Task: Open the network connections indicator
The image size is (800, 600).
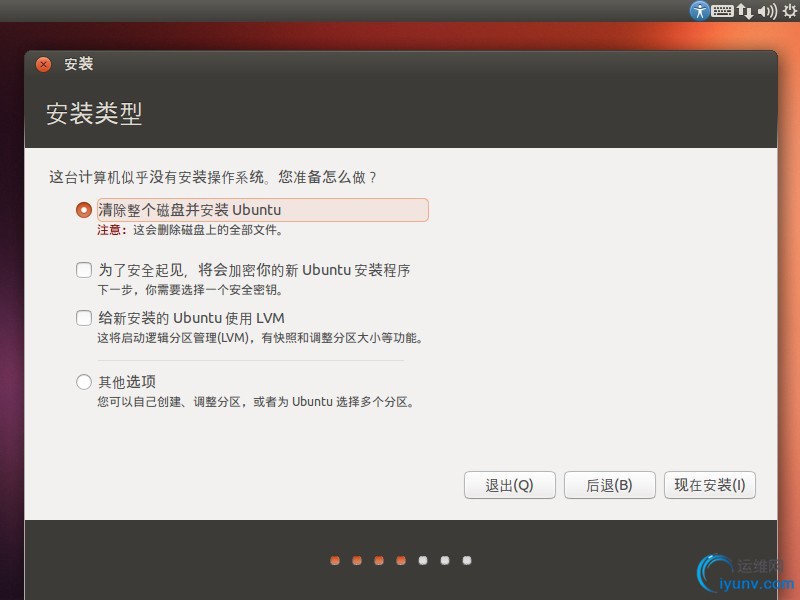Action: [x=744, y=11]
